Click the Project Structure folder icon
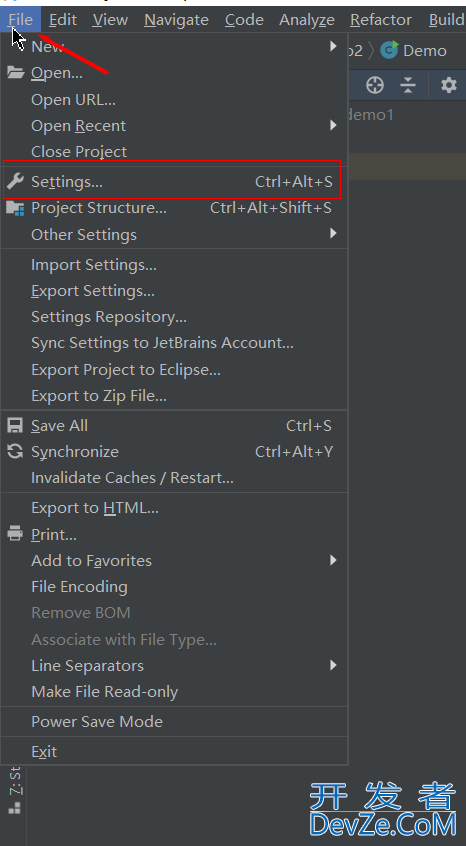Image resolution: width=466 pixels, height=846 pixels. click(15, 208)
